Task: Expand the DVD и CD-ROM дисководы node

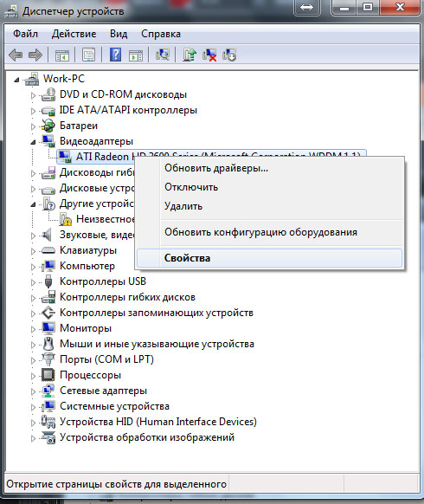Action: [x=33, y=95]
